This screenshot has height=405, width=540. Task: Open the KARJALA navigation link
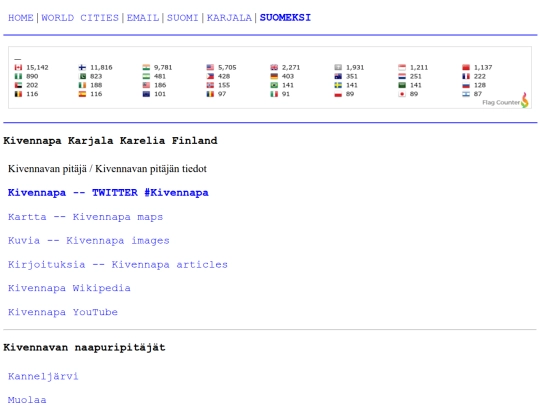click(229, 18)
